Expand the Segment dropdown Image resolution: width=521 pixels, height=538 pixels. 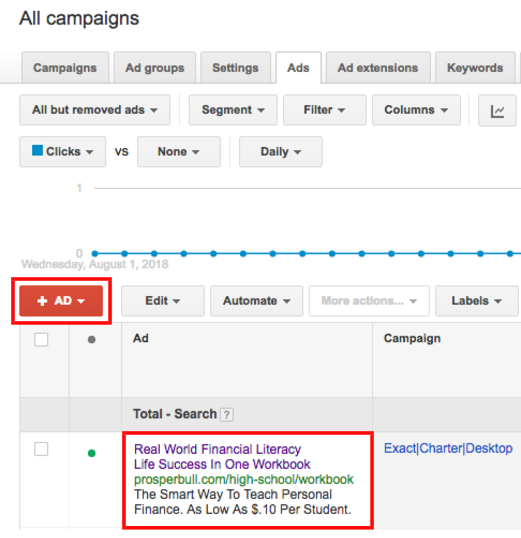[x=233, y=110]
